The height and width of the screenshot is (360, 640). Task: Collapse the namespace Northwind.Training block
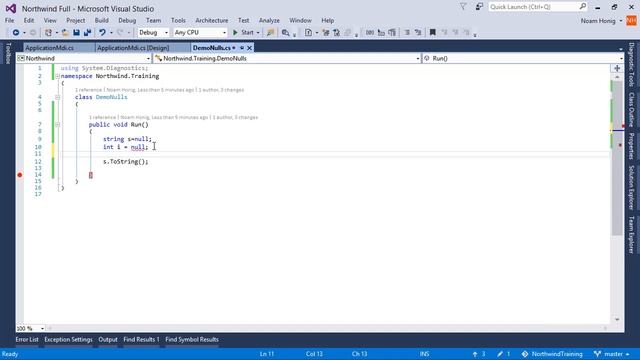point(58,76)
